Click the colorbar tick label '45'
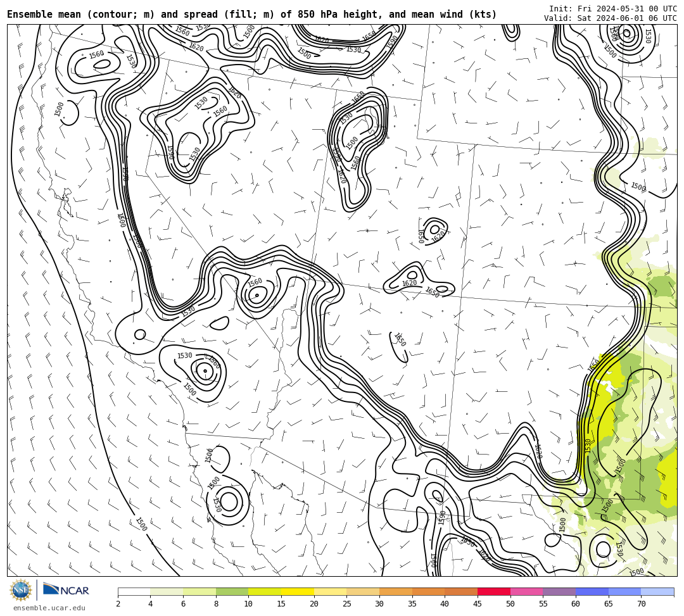 (478, 604)
